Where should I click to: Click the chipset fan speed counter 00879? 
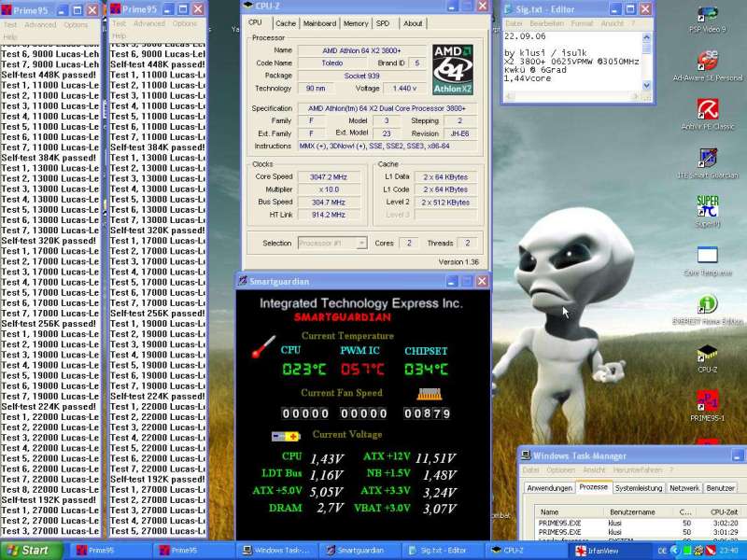click(427, 413)
